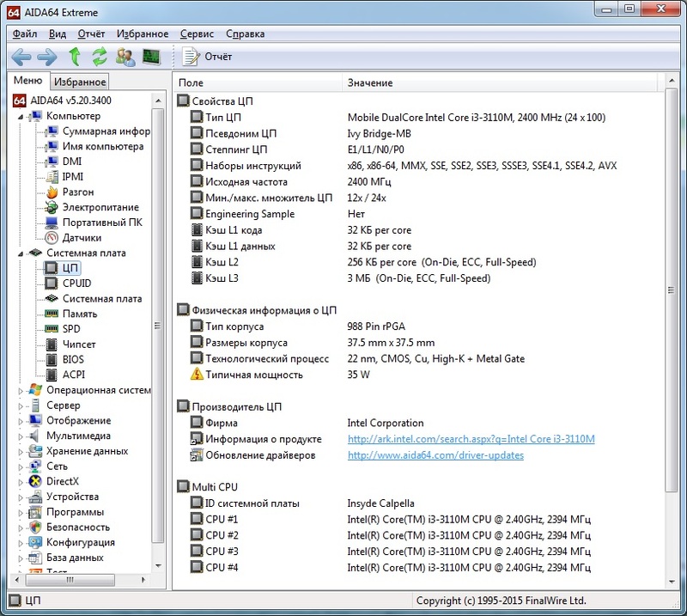Click the Программы icon in tree
687x616 pixels.
(x=35, y=512)
